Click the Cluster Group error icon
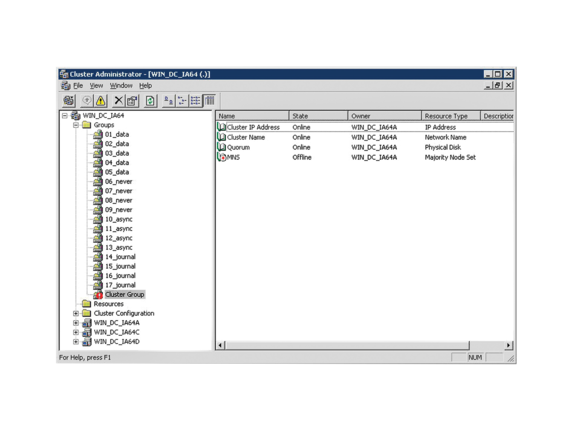This screenshot has width=573, height=430. pos(98,294)
